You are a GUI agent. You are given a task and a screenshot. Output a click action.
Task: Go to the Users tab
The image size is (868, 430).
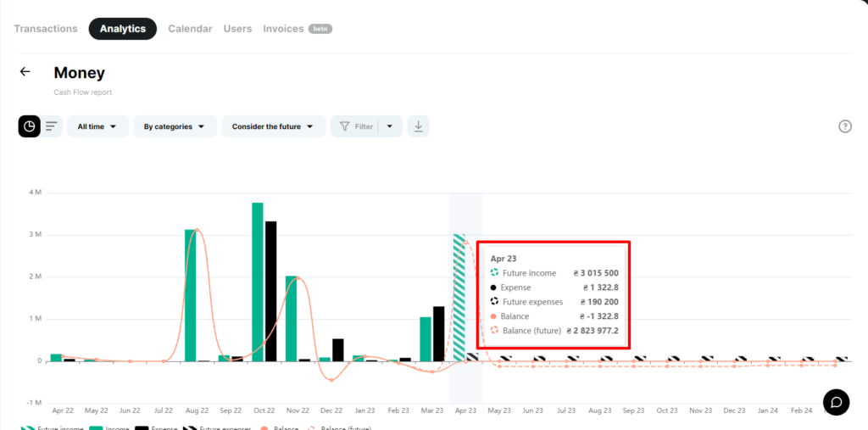237,29
